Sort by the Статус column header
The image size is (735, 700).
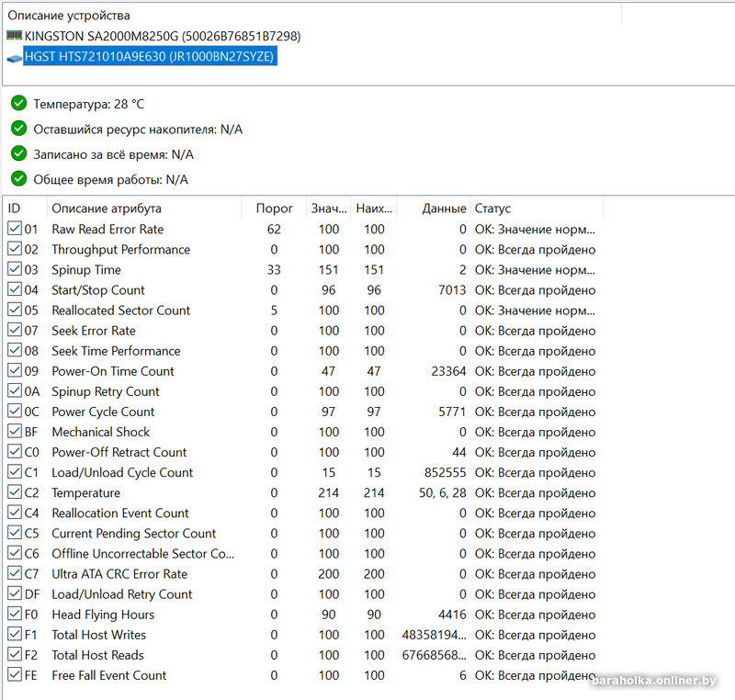[x=537, y=208]
